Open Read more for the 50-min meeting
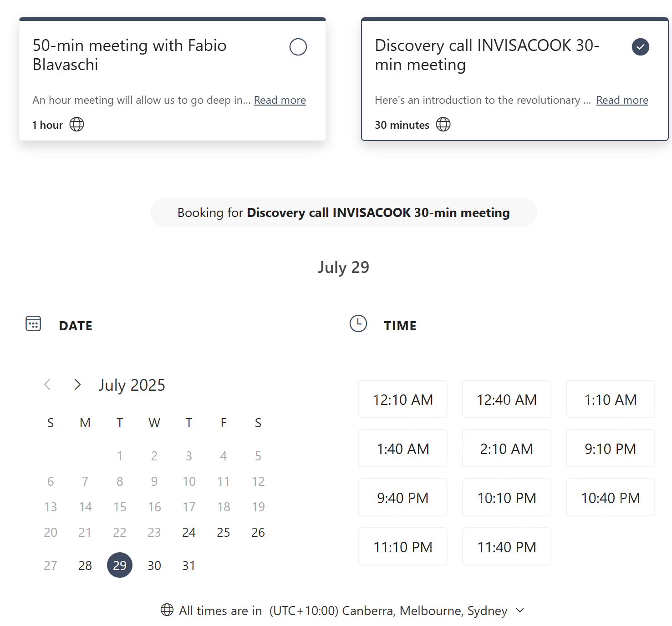Image resolution: width=672 pixels, height=626 pixels. [280, 100]
